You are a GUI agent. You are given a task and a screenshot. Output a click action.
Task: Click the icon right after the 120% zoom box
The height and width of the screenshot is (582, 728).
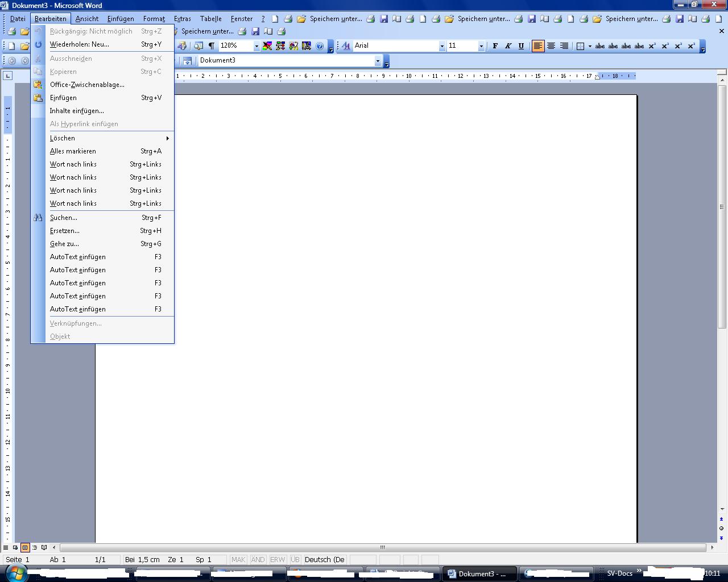point(267,45)
